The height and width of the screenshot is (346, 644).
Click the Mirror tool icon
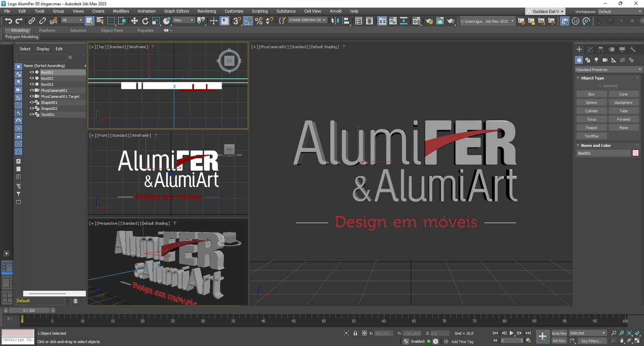click(x=335, y=21)
